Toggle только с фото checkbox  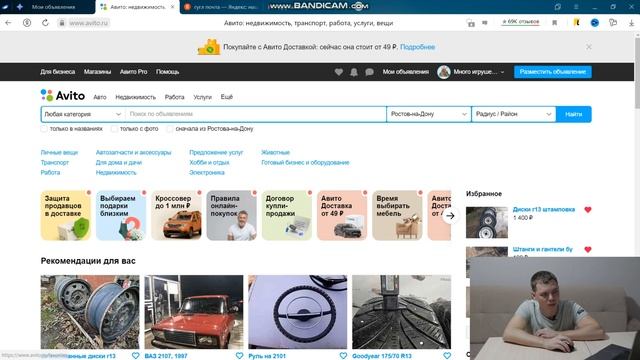114,129
